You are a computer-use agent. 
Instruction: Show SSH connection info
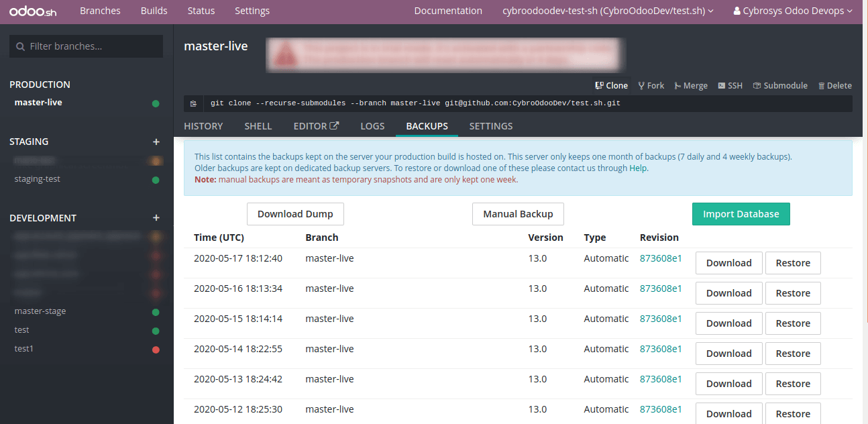click(730, 85)
